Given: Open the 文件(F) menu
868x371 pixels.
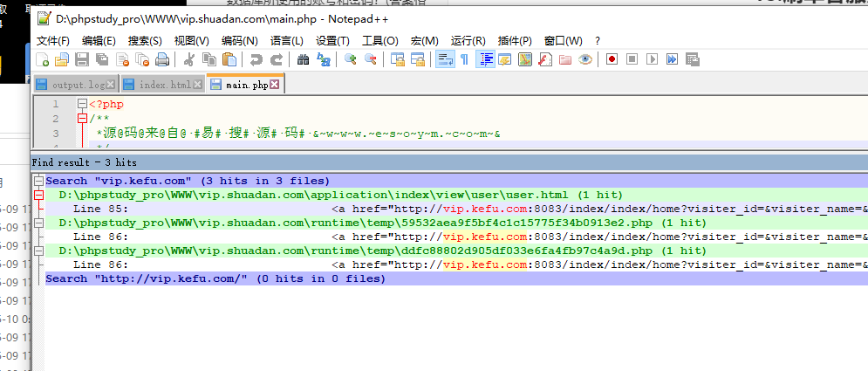Looking at the screenshot, I should point(53,41).
